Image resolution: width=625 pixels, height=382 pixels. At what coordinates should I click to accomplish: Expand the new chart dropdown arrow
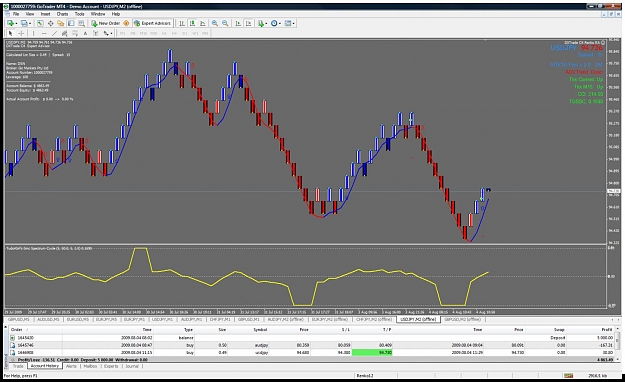pyautogui.click(x=16, y=23)
